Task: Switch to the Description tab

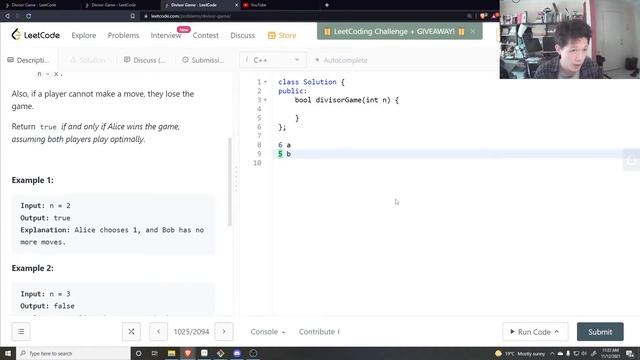Action: [29, 60]
